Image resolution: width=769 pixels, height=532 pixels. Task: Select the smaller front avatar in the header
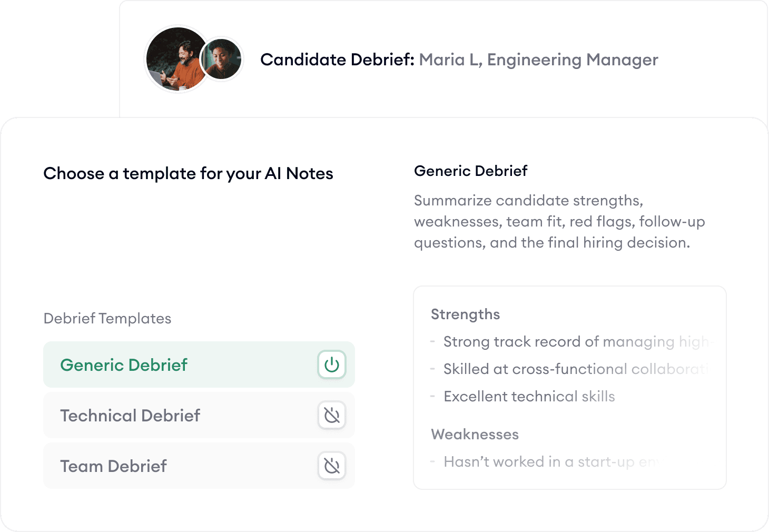click(221, 60)
